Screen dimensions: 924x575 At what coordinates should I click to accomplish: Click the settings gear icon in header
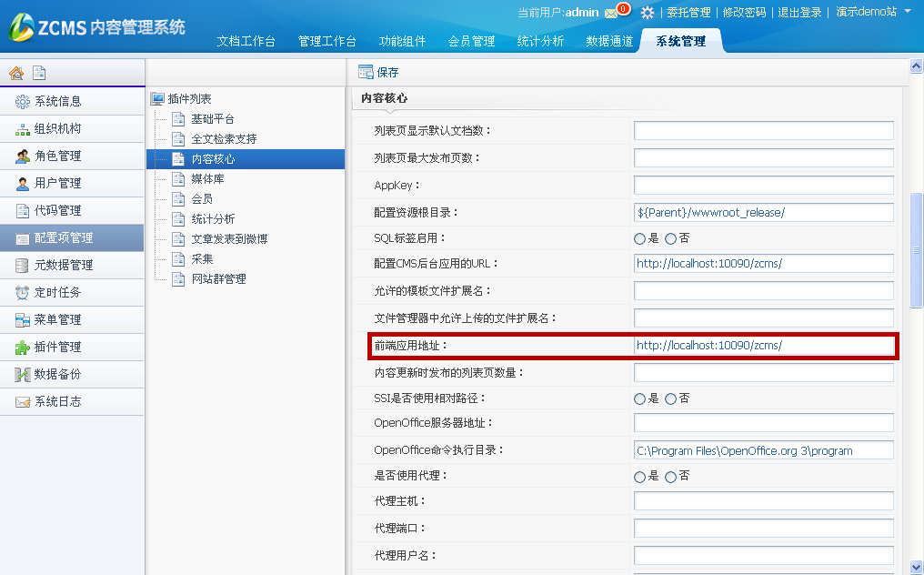point(648,13)
